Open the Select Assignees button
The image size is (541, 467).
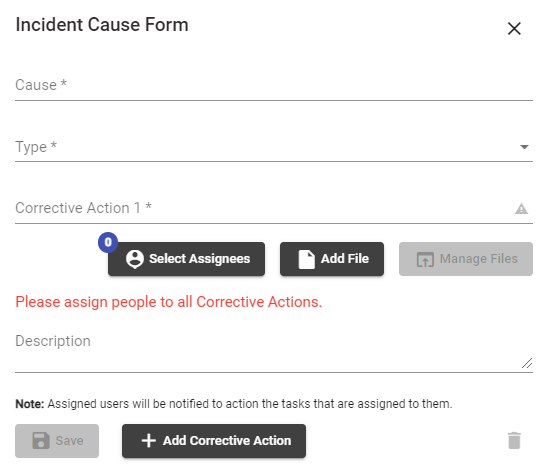point(186,259)
